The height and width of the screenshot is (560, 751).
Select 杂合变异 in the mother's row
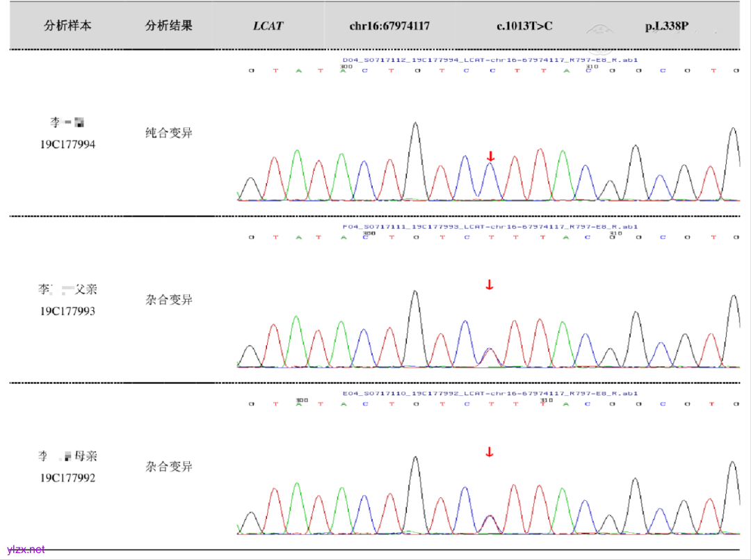pos(169,467)
